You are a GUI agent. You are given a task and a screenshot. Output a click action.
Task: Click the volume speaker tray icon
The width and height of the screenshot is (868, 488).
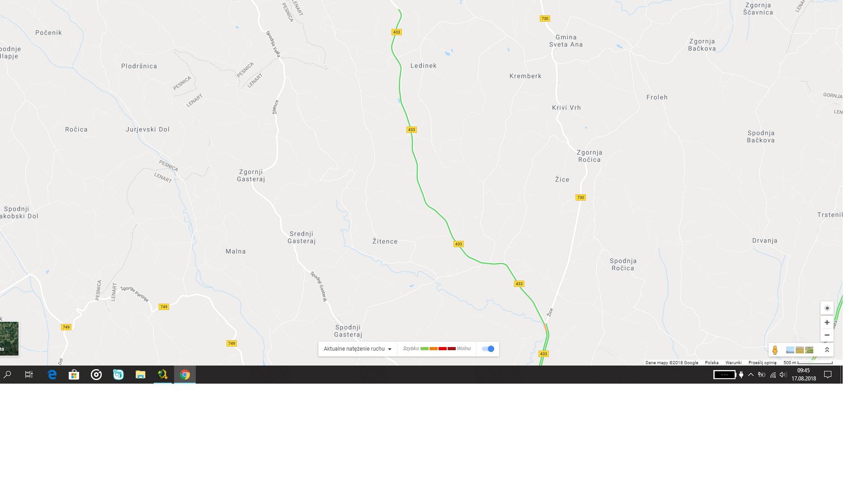coord(783,375)
